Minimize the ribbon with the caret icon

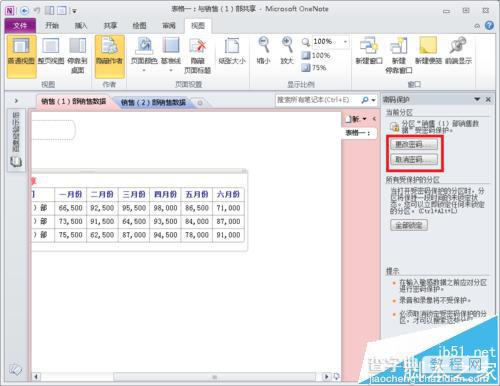(477, 26)
